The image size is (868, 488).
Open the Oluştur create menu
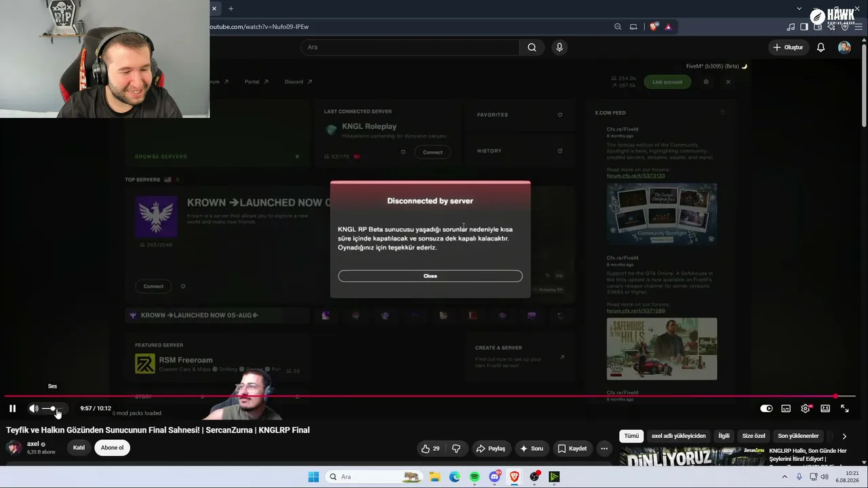click(x=788, y=47)
